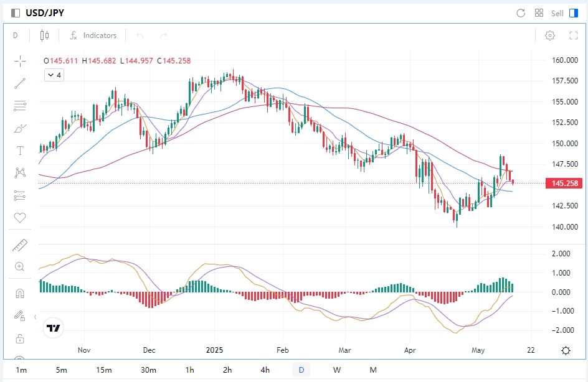The width and height of the screenshot is (588, 382).
Task: Click the 145.258 current price label
Action: pyautogui.click(x=564, y=183)
